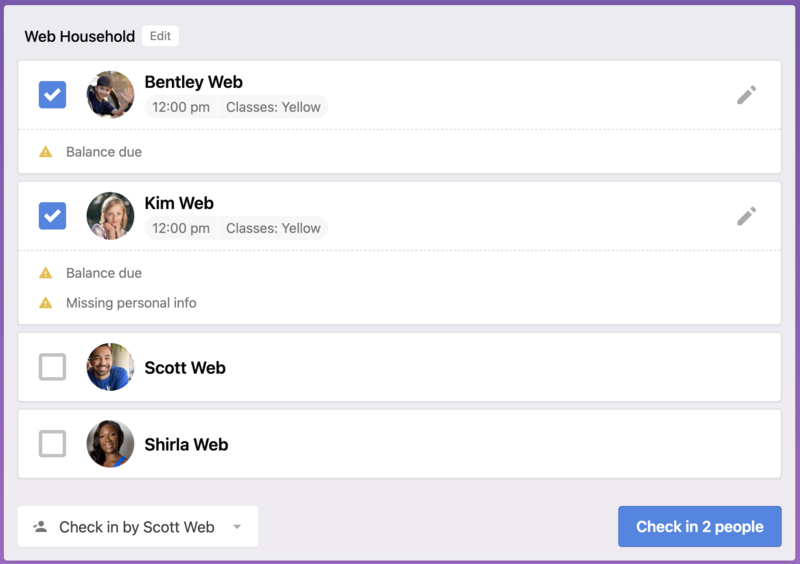Click the person icon in check-in-by selector
The height and width of the screenshot is (564, 800).
(40, 526)
